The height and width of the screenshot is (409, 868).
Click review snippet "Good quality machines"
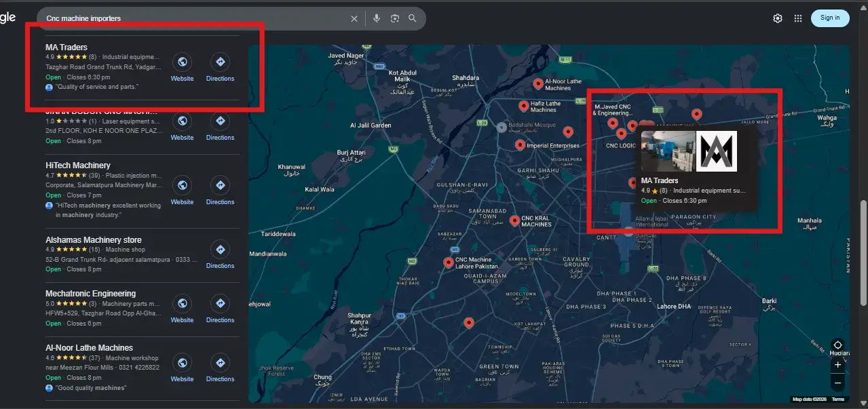click(x=91, y=388)
